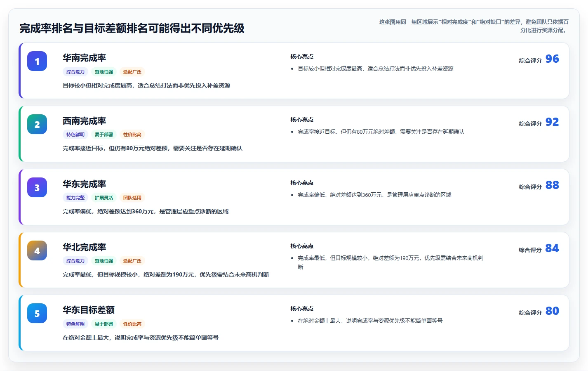Click the score 84 for 华北完成率
The width and height of the screenshot is (588, 371).
pyautogui.click(x=552, y=248)
